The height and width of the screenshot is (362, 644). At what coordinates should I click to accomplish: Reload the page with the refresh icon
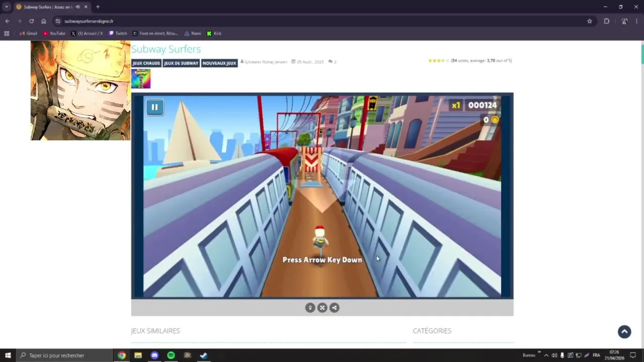tap(31, 21)
